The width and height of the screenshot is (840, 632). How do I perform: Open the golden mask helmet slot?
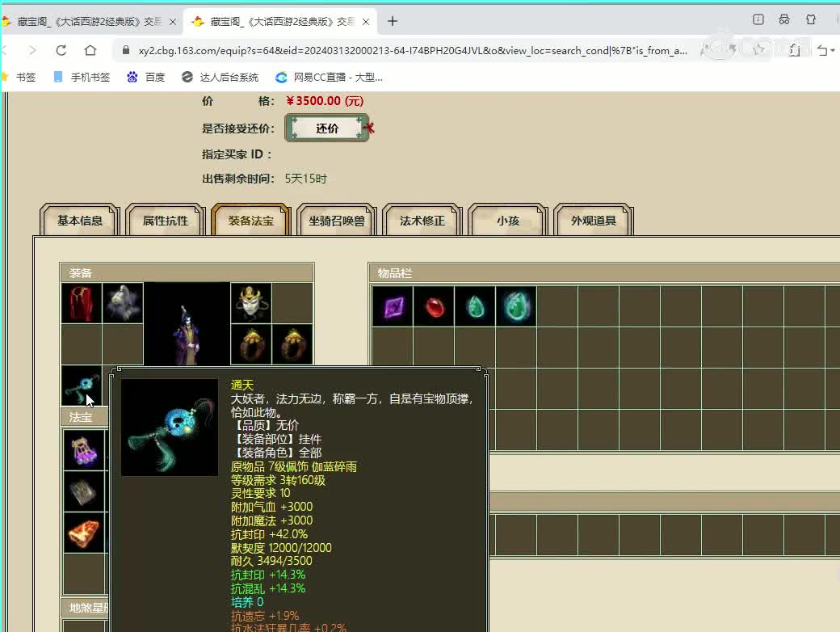[x=250, y=303]
